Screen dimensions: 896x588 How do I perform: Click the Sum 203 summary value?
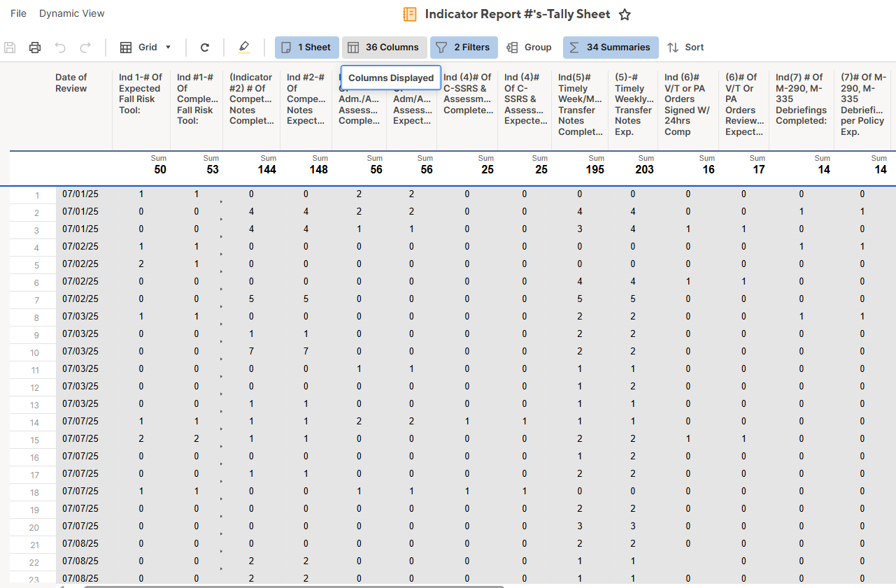click(x=644, y=169)
